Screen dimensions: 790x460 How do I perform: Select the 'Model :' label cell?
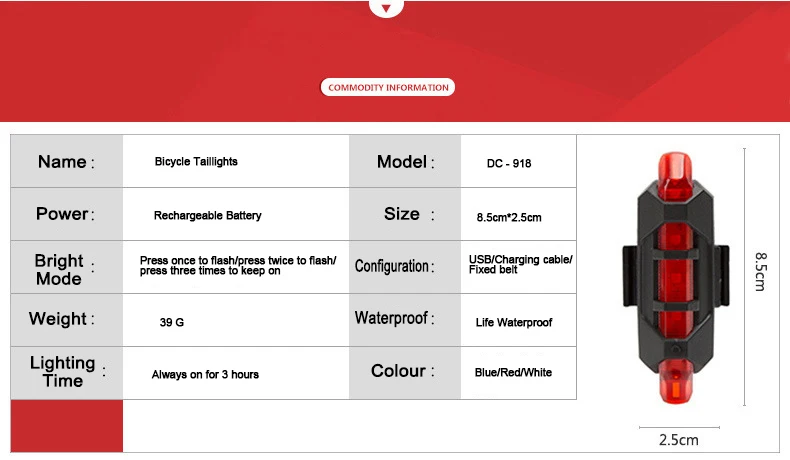[405, 162]
